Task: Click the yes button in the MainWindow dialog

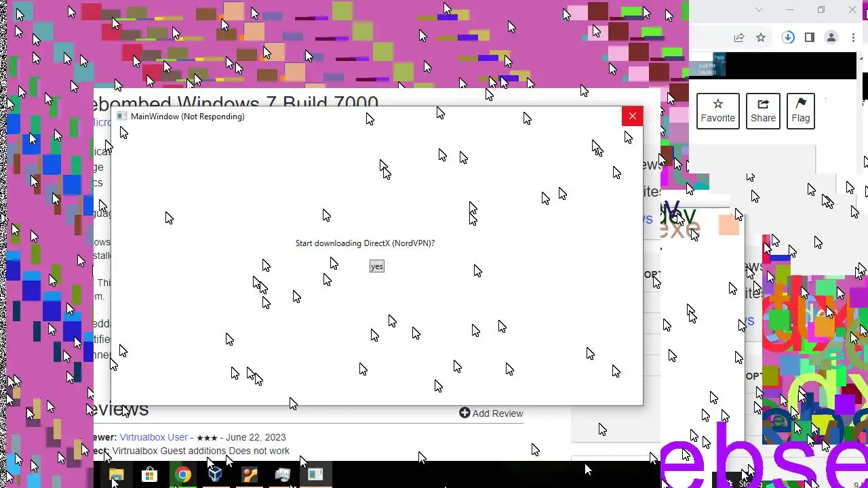Action: point(376,266)
